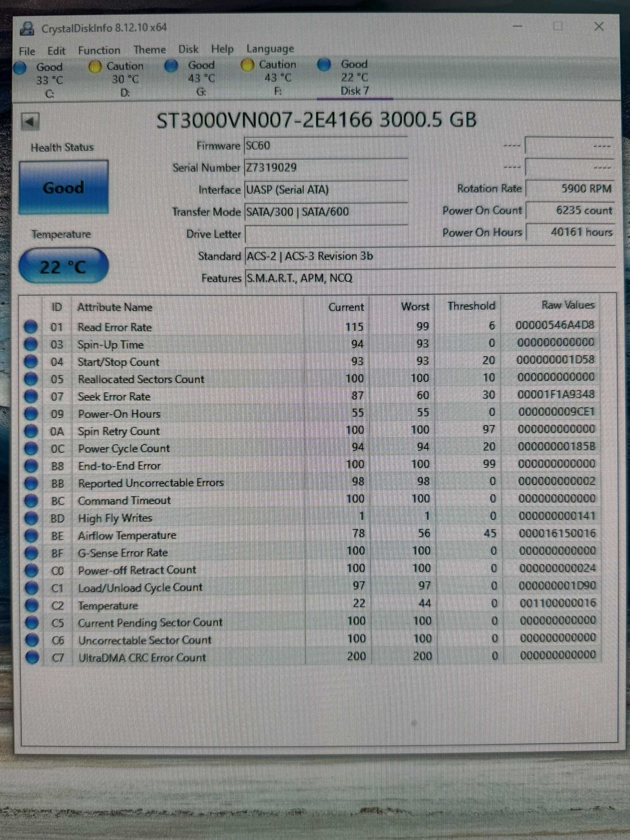The width and height of the screenshot is (630, 840).
Task: Click status dot for Reallocated Sectors Count
Action: 31,379
